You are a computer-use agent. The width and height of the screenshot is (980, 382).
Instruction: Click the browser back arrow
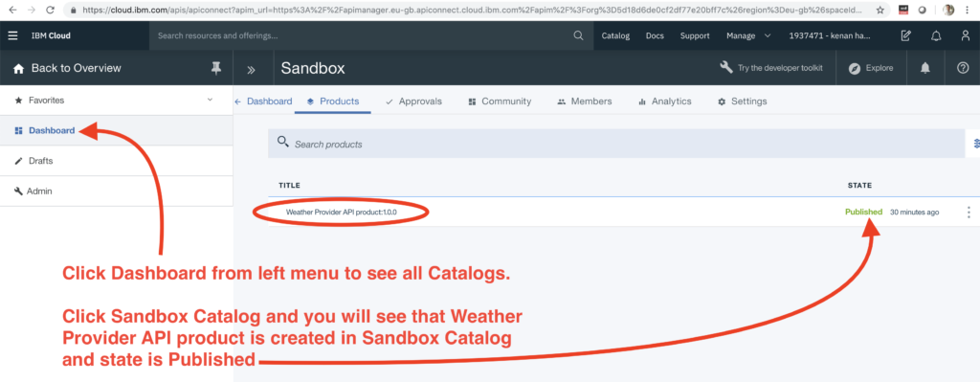coord(13,10)
